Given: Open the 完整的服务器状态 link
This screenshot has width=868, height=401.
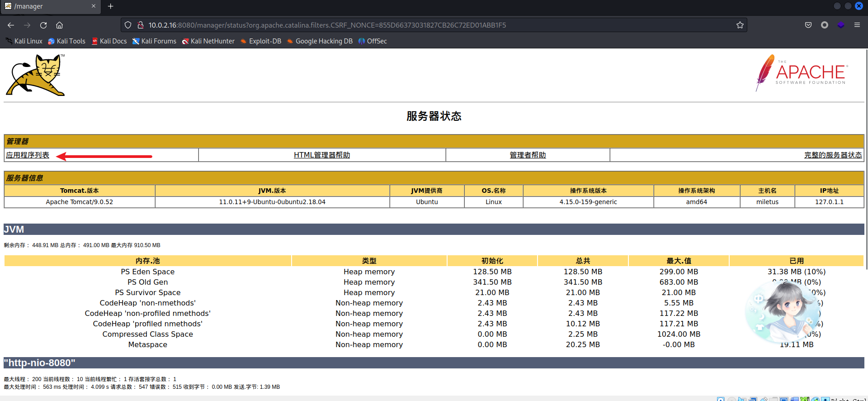Looking at the screenshot, I should (833, 155).
